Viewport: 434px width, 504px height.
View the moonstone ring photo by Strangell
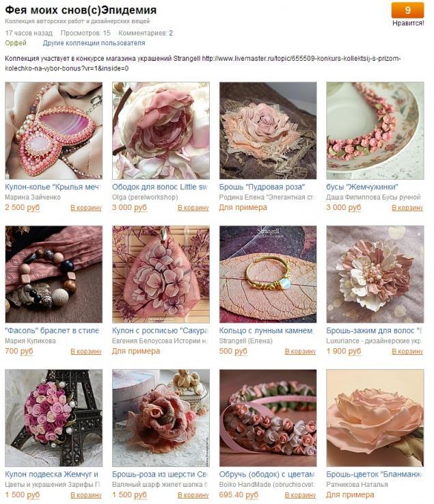[x=268, y=274]
